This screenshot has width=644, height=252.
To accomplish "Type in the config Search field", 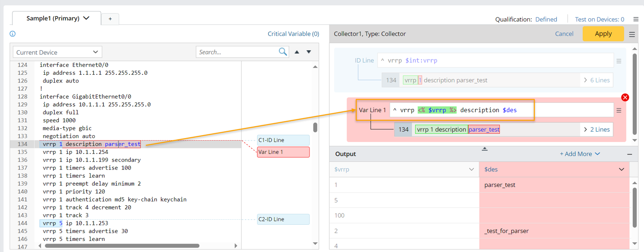I will (x=236, y=52).
